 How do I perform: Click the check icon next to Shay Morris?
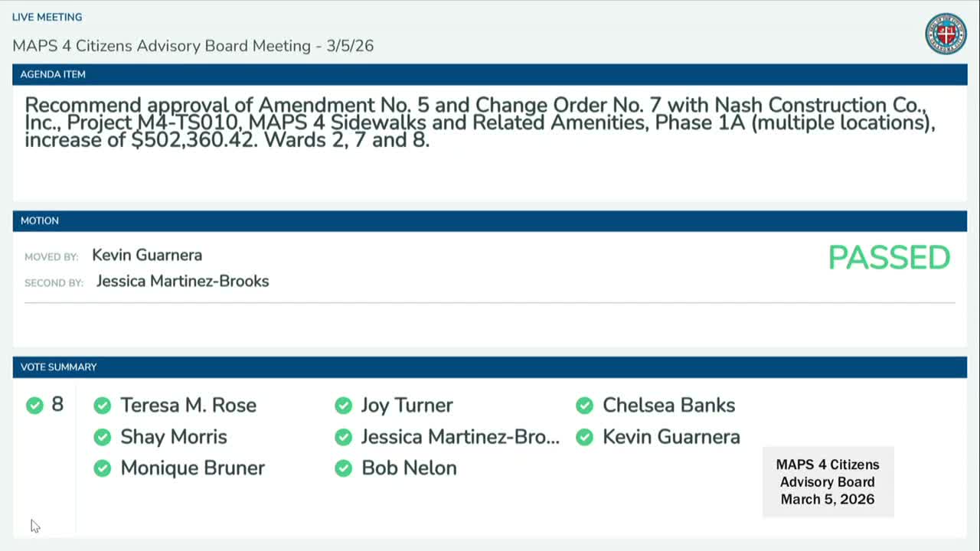click(102, 437)
